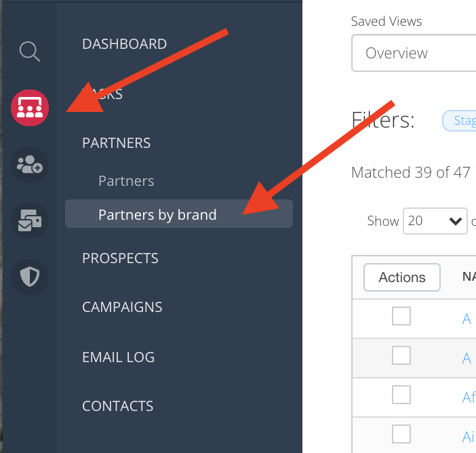Viewport: 476px width, 453px height.
Task: Open Email Log from the menu
Action: [118, 357]
